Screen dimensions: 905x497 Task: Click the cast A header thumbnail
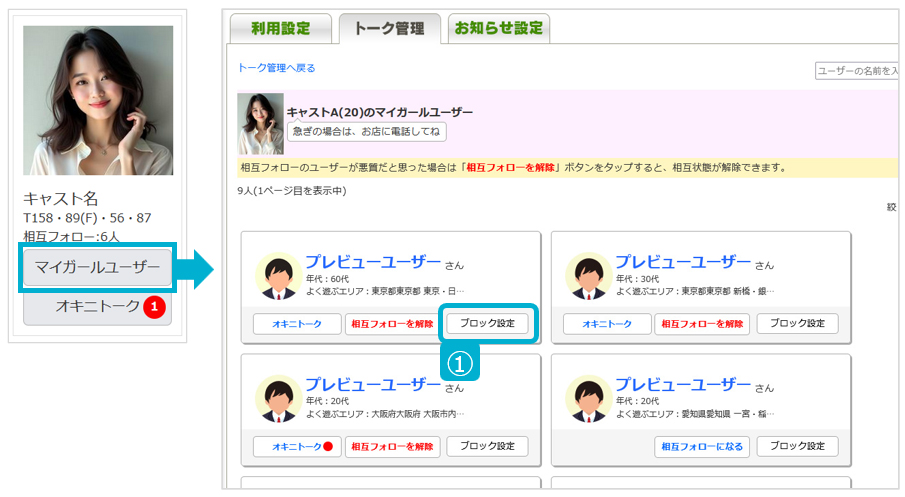260,124
